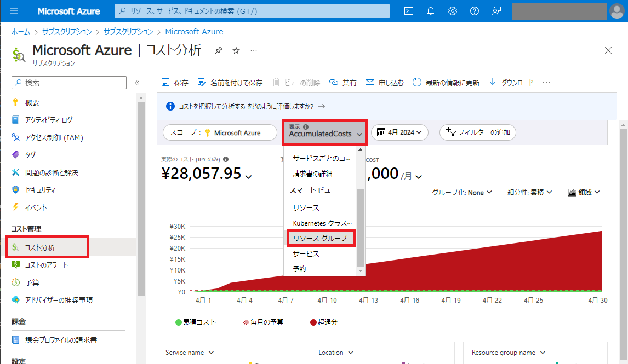Open the 4月 2024 date range picker
Viewport: 628px width, 364px height.
(399, 132)
